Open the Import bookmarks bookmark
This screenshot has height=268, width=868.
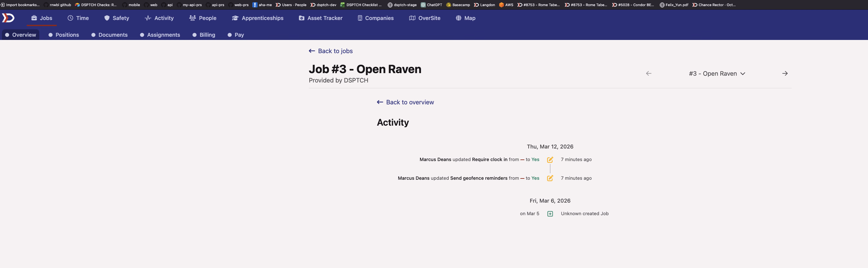[x=20, y=5]
